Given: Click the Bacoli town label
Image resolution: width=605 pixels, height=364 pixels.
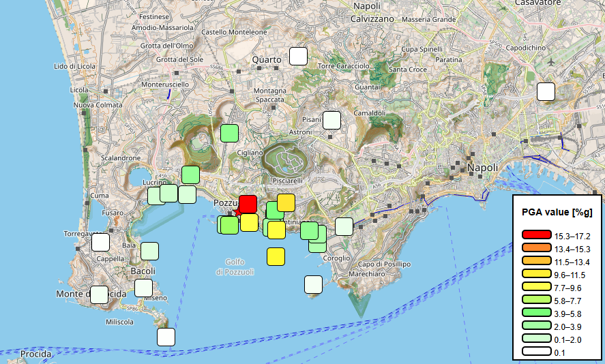Looking at the screenshot, I should point(143,271).
